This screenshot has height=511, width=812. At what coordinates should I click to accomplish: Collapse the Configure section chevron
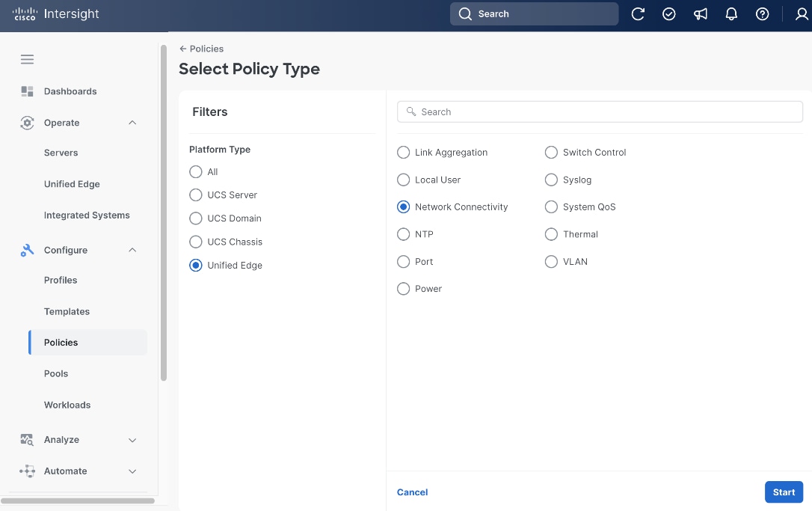(132, 251)
